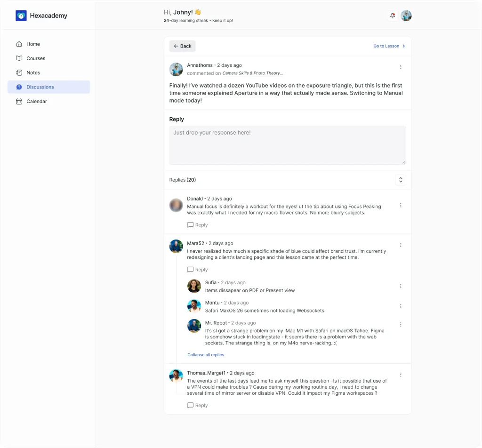Image resolution: width=482 pixels, height=448 pixels.
Task: Follow the Go to Lesson link
Action: pos(389,46)
